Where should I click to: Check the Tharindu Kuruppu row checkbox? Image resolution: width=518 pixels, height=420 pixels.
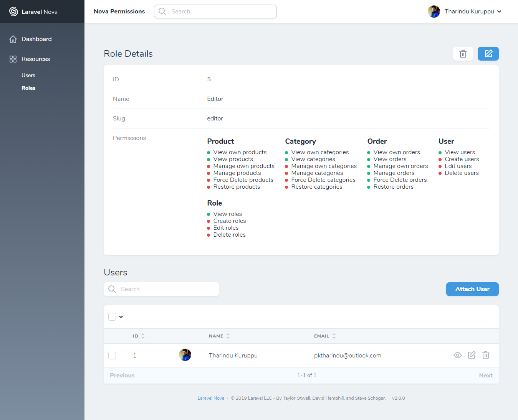[x=112, y=356]
